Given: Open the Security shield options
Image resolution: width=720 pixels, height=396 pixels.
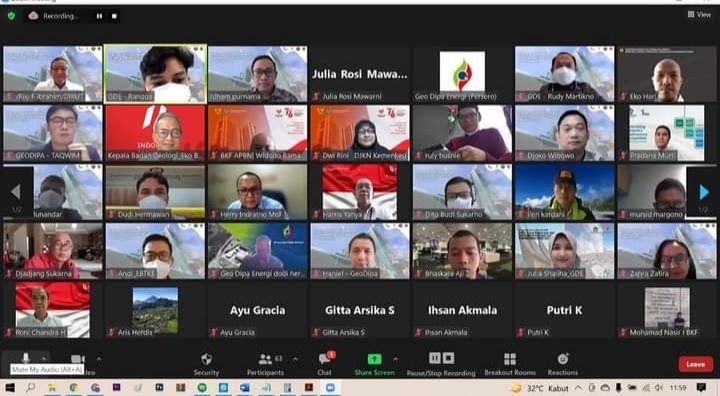Looking at the screenshot, I should tap(206, 363).
